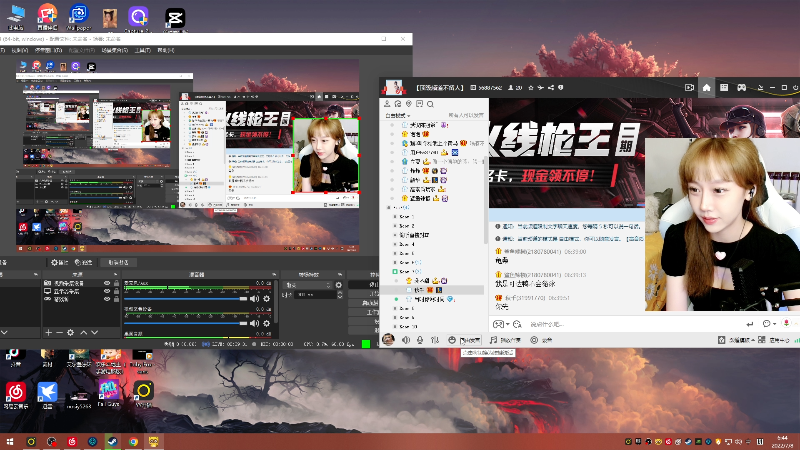Open search magnifier above the YY user list
This screenshot has width=800, height=450.
430,104
